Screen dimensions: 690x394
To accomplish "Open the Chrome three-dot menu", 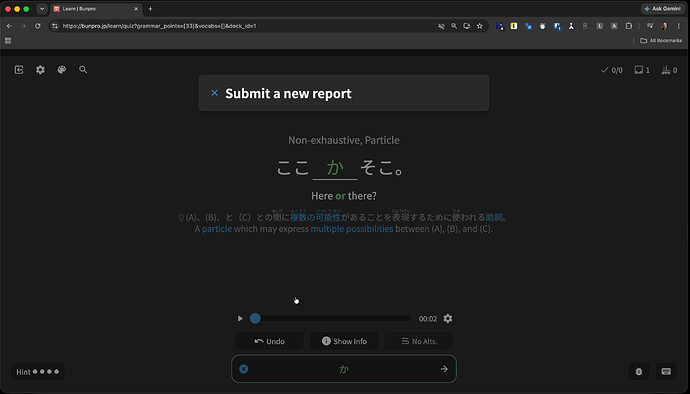I will point(679,26).
